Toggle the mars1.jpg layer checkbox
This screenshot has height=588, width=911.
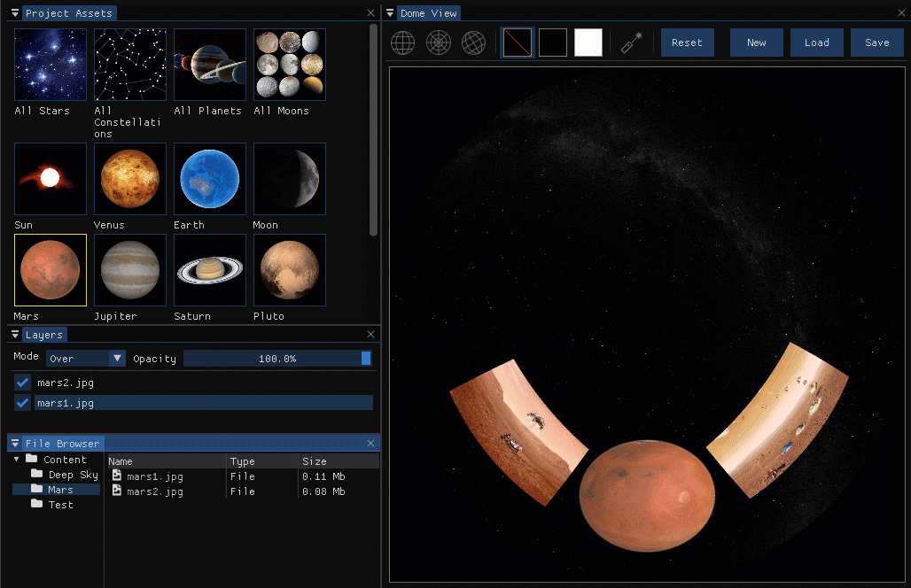(23, 403)
